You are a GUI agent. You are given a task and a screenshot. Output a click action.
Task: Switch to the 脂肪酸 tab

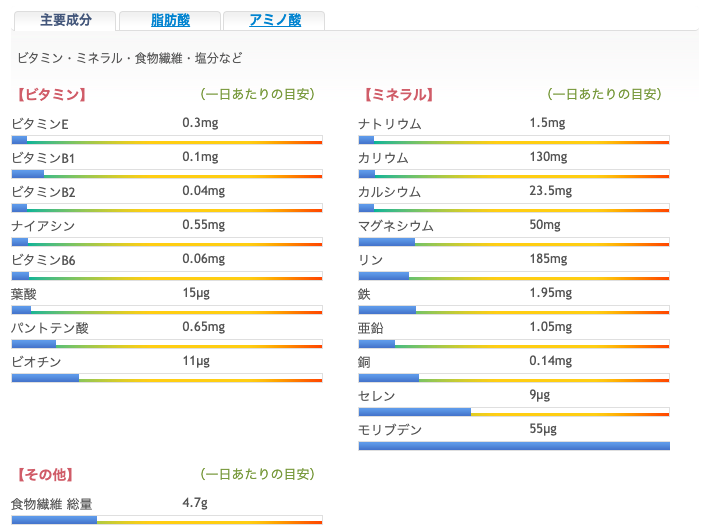(170, 20)
